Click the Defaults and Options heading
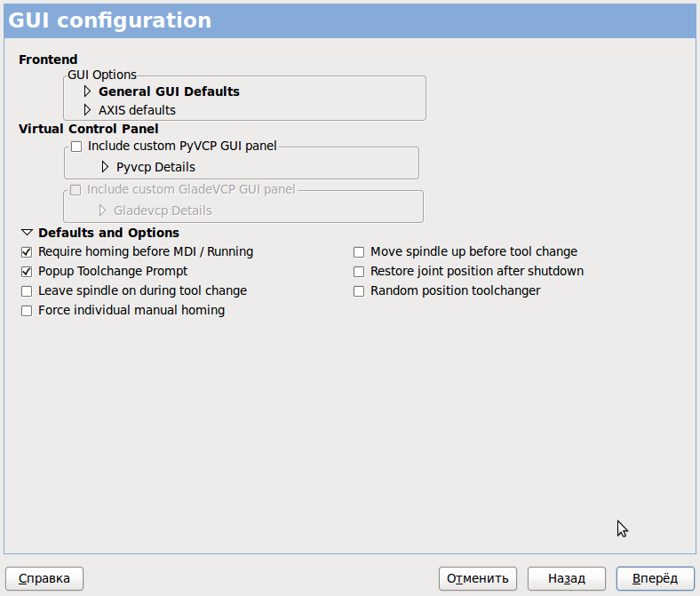Screen dimensions: 700x596 click(108, 233)
